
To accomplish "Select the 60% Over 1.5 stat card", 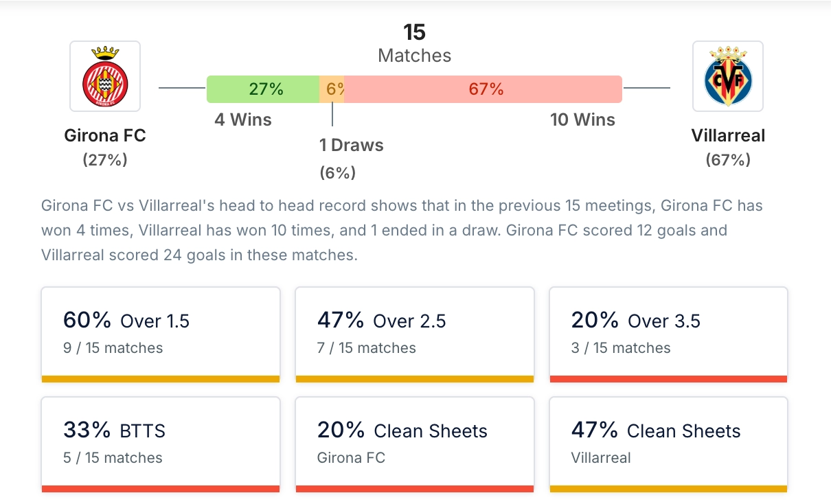I will tap(160, 332).
